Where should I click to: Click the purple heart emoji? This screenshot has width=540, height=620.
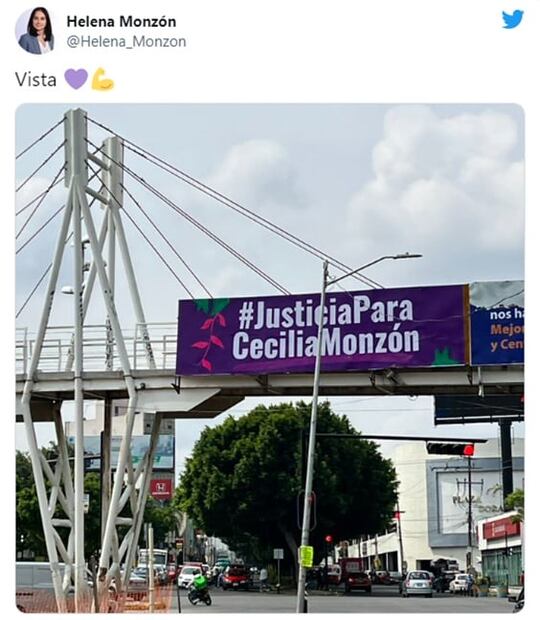point(76,79)
